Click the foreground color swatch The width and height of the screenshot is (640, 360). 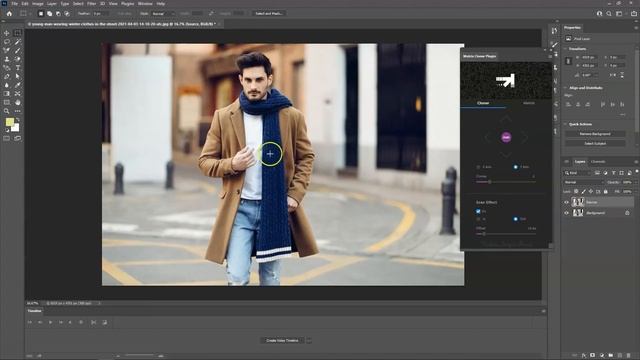tap(10, 122)
